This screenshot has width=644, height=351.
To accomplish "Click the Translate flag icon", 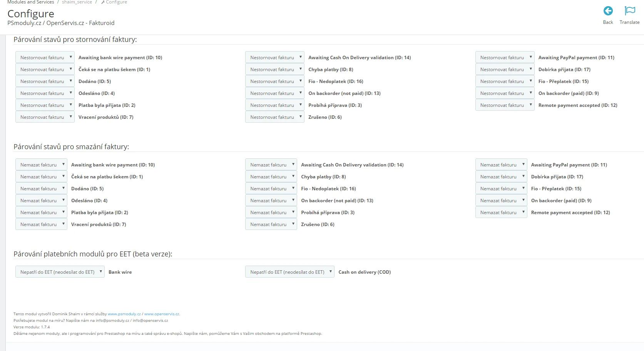I will [629, 11].
